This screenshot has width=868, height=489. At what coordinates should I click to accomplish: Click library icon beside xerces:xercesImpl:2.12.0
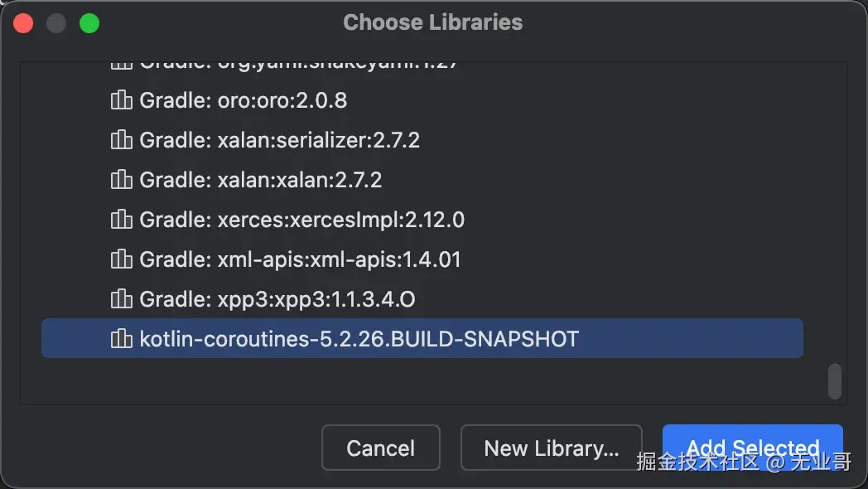pos(121,220)
